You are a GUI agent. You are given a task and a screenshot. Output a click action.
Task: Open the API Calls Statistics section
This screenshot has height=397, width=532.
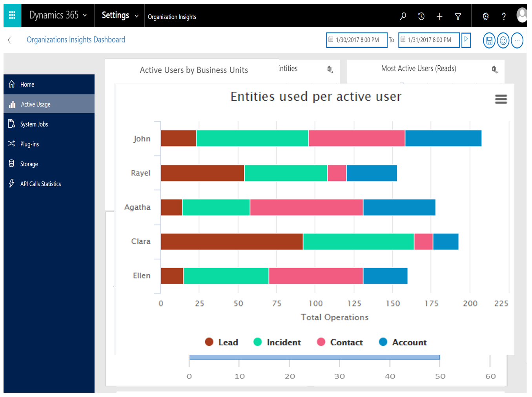(x=40, y=183)
